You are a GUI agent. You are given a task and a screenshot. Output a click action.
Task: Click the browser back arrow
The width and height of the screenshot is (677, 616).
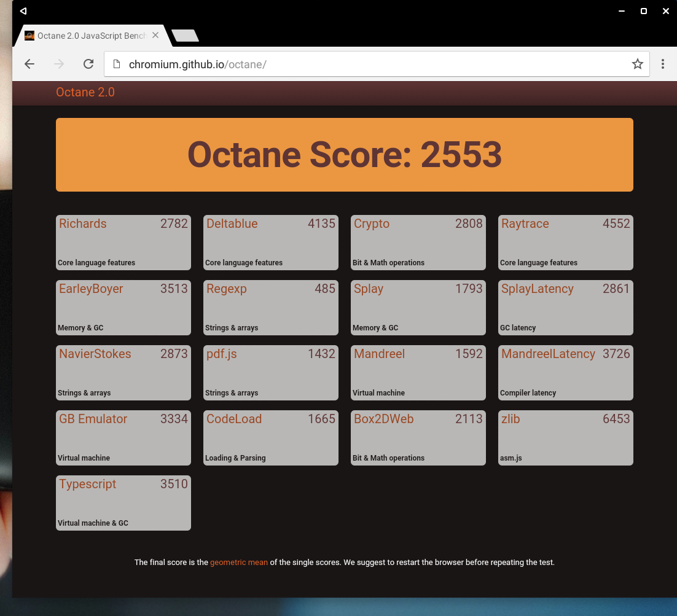pyautogui.click(x=29, y=64)
